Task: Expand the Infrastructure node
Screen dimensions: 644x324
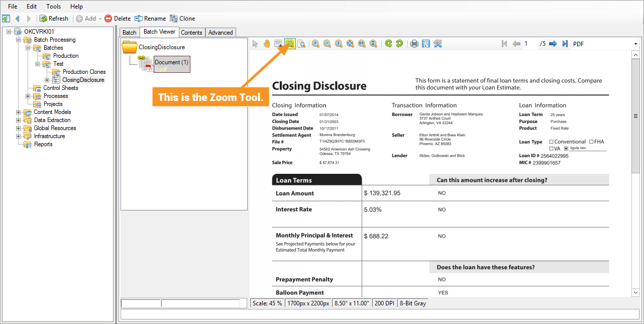Action: tap(19, 136)
